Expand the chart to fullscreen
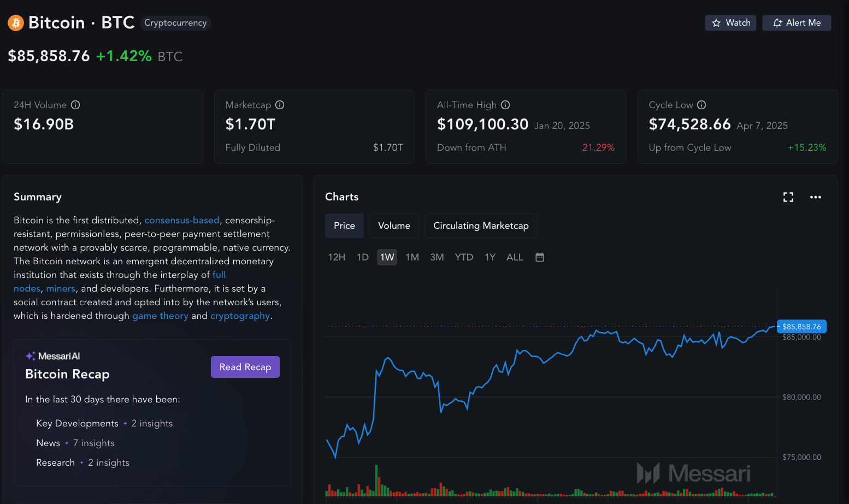This screenshot has height=504, width=849. coord(788,197)
